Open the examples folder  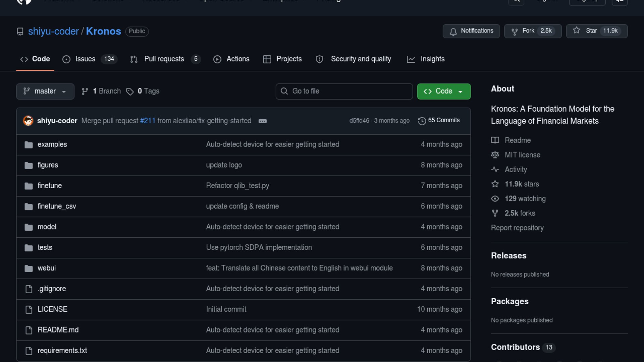[x=52, y=144]
